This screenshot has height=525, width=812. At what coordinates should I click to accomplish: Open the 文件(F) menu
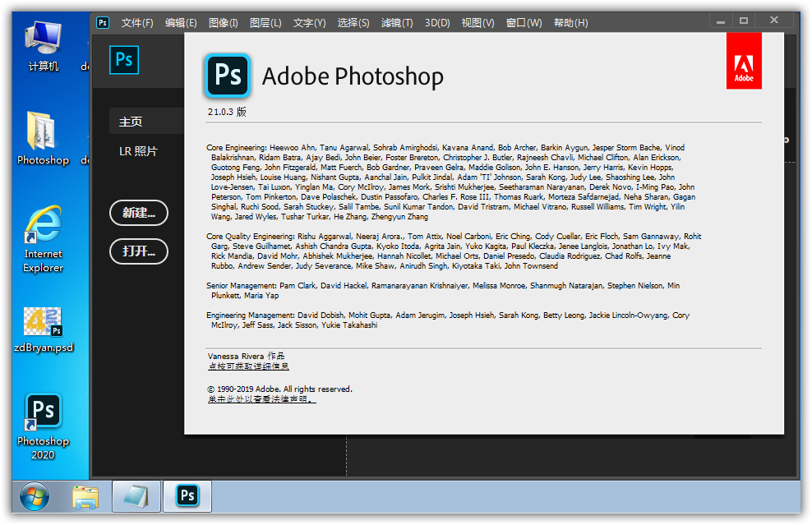pos(137,23)
